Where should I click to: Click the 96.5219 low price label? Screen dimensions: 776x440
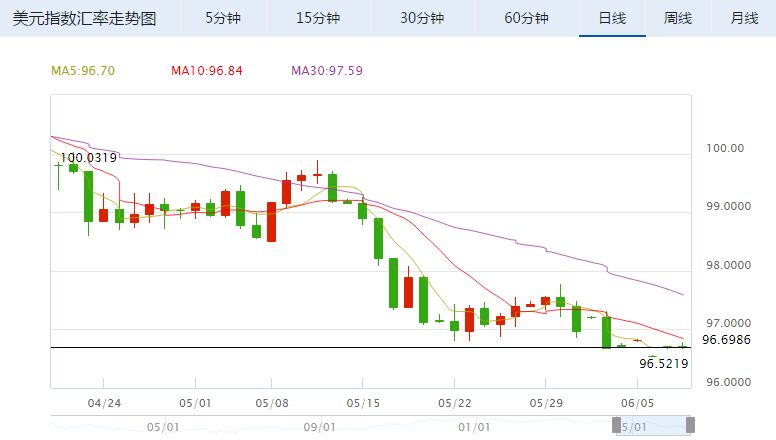coord(664,364)
